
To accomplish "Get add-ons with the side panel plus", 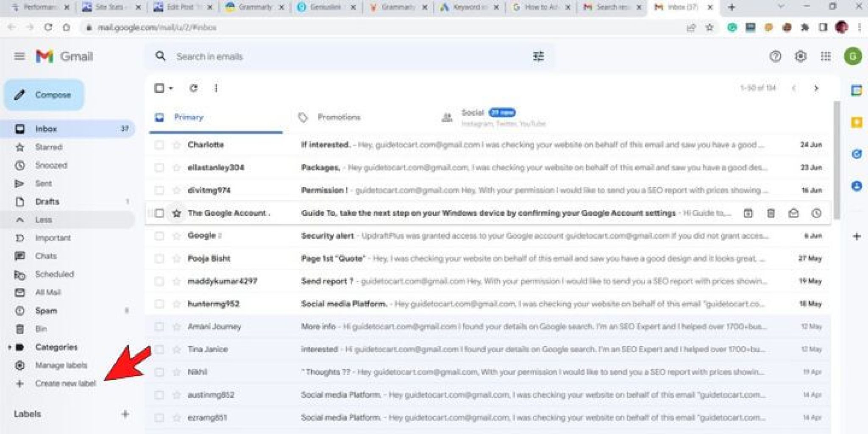I will (x=857, y=236).
